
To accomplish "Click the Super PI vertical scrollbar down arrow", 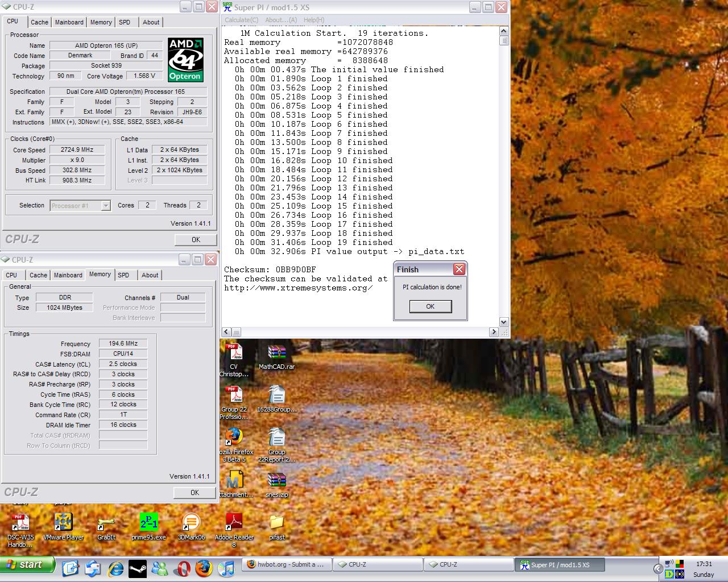I will tap(503, 322).
